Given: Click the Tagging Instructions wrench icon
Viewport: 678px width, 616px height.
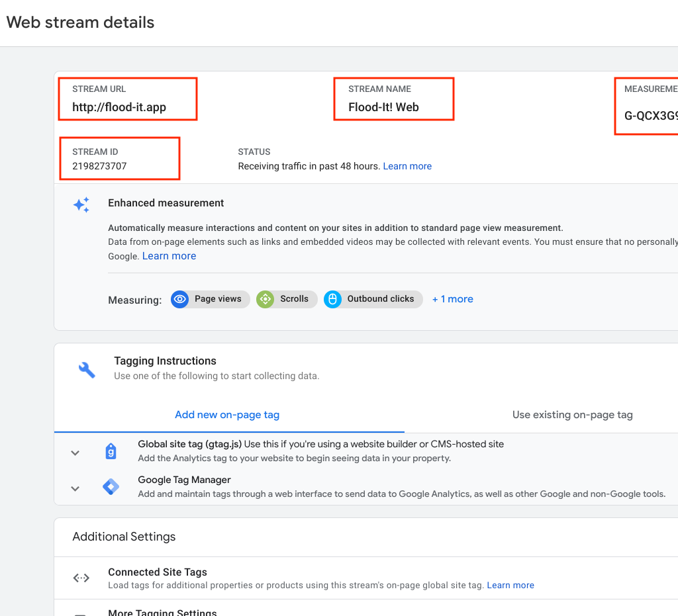Looking at the screenshot, I should [87, 370].
